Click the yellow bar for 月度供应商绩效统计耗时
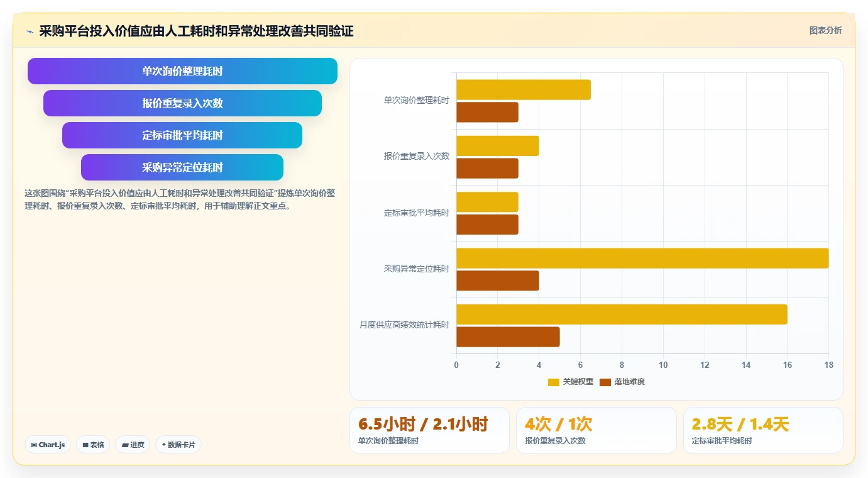This screenshot has height=478, width=868. point(622,314)
